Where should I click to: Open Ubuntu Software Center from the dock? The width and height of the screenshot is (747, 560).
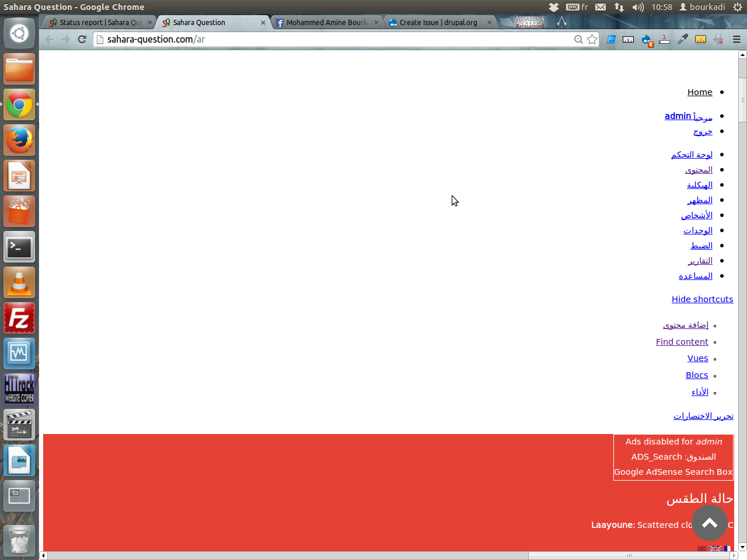[19, 211]
